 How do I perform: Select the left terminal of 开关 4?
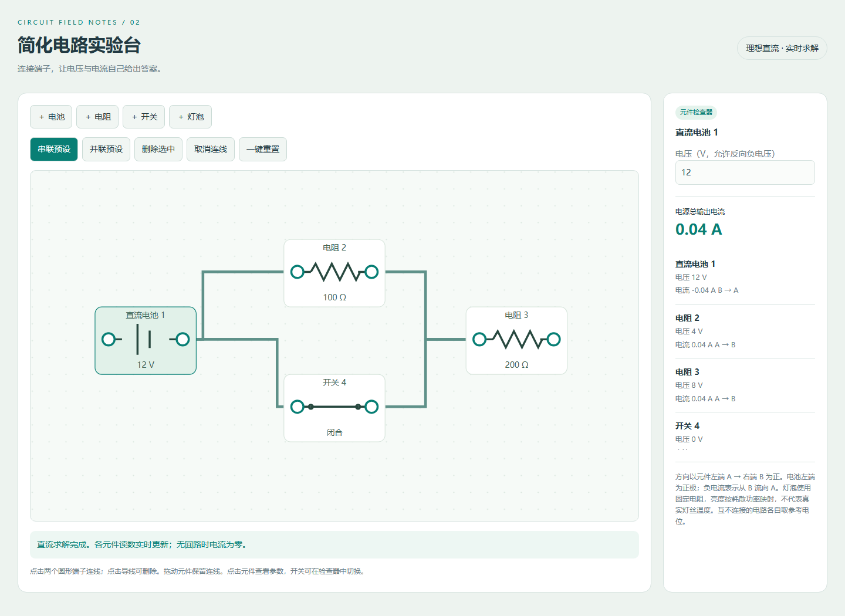[298, 407]
